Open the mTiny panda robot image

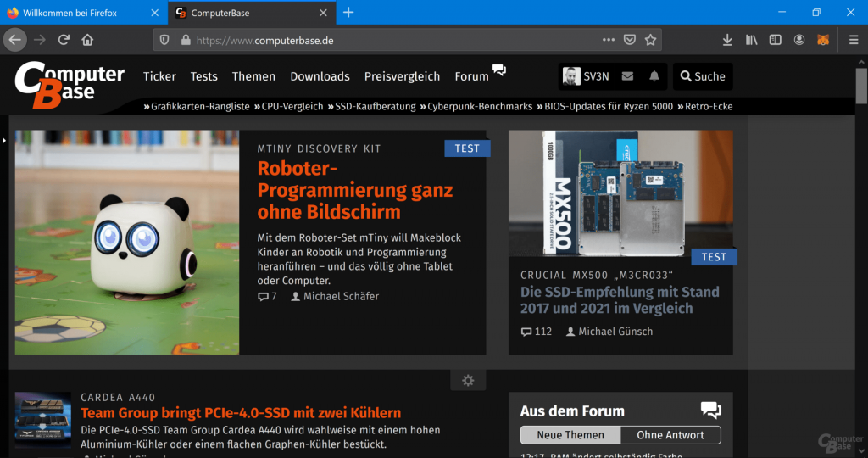coord(127,243)
